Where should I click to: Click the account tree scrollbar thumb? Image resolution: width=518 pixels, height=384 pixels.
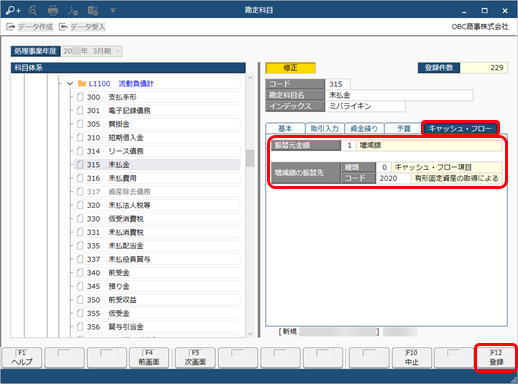250,158
